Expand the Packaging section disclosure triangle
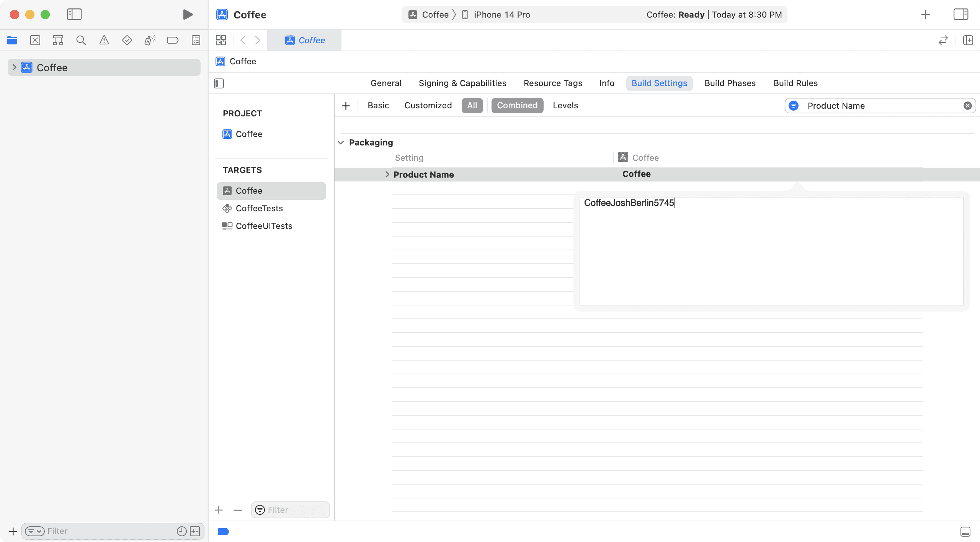Screen dimensions: 980x542 coord(340,142)
